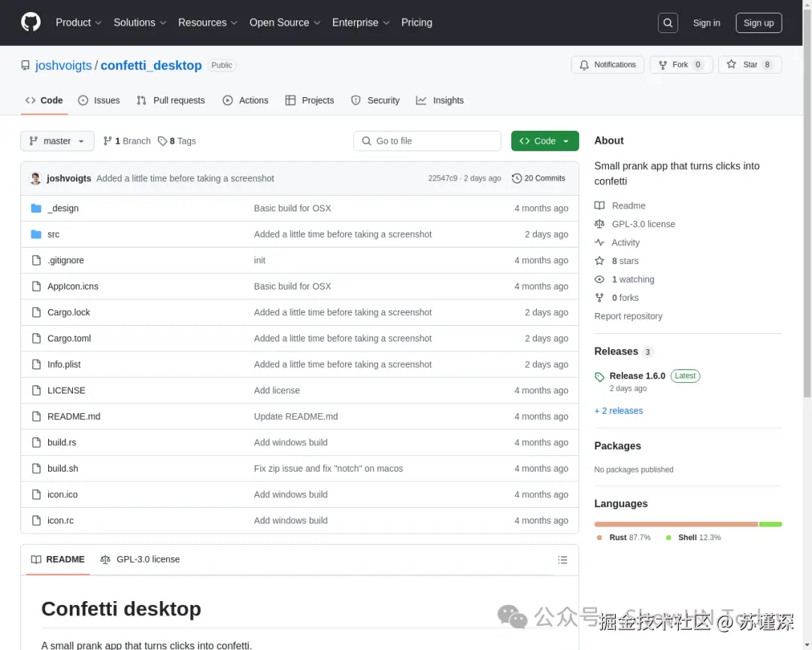Click the GPL-3.0 license scale icon in About

[599, 224]
